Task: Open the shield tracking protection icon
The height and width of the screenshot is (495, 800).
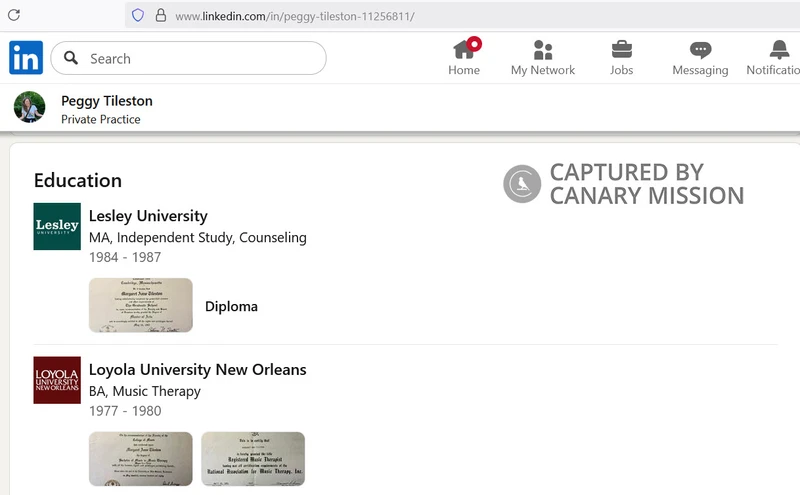Action: pos(138,15)
